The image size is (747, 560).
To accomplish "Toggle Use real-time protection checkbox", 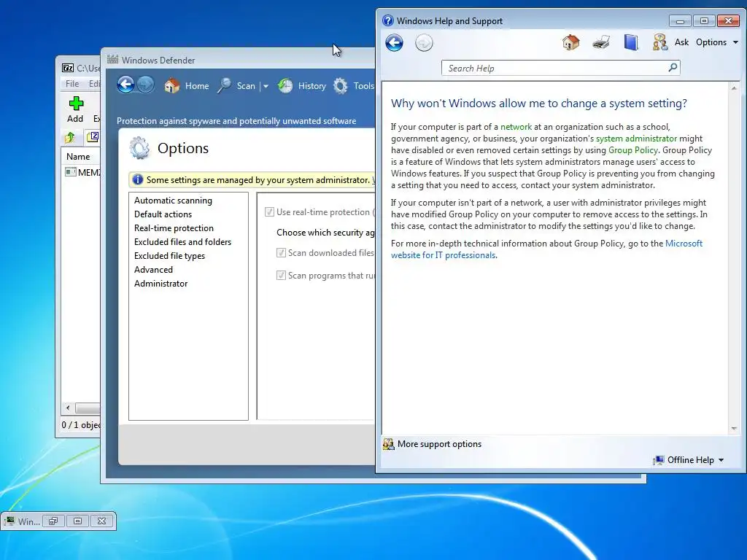I will (269, 212).
